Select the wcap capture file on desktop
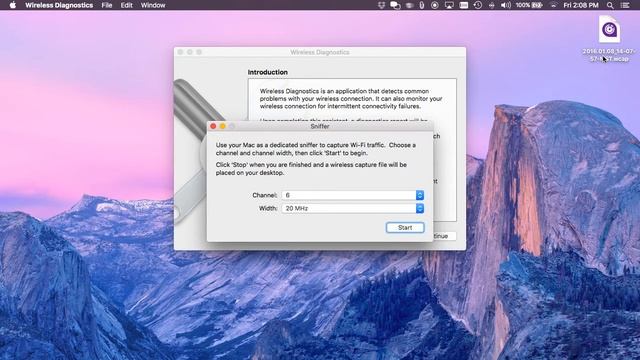 click(x=609, y=39)
